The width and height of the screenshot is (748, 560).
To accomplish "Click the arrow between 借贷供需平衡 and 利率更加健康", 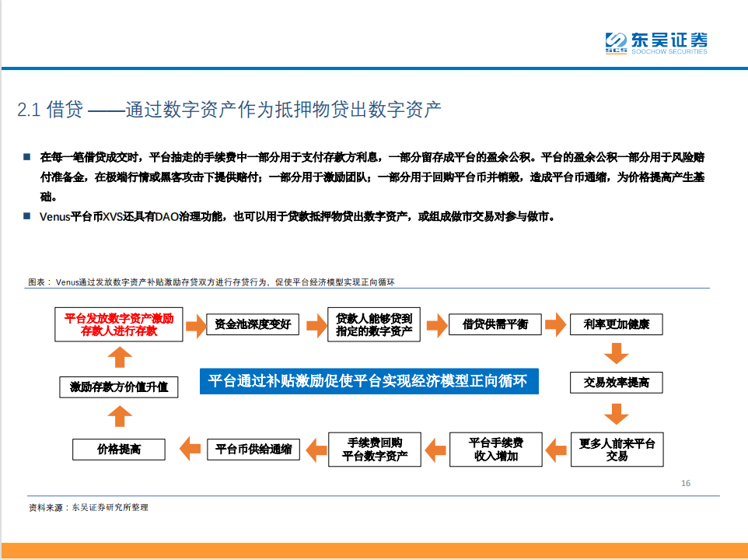I will pos(554,324).
